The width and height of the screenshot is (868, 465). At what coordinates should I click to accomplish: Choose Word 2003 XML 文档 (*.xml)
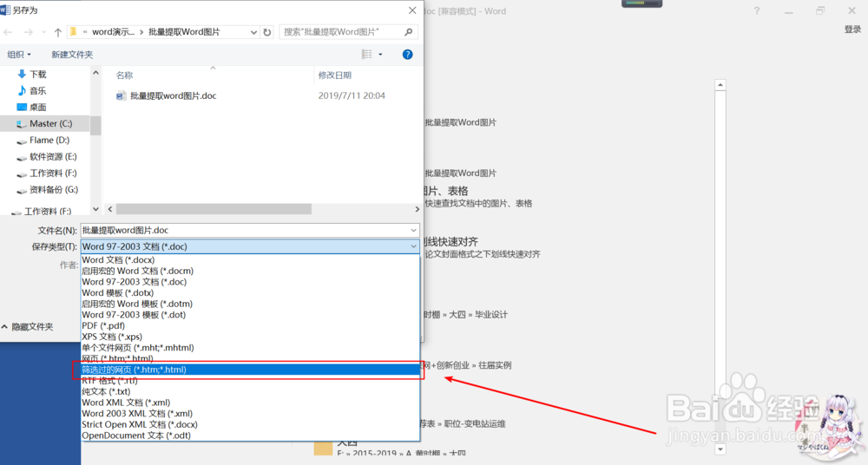click(x=250, y=414)
